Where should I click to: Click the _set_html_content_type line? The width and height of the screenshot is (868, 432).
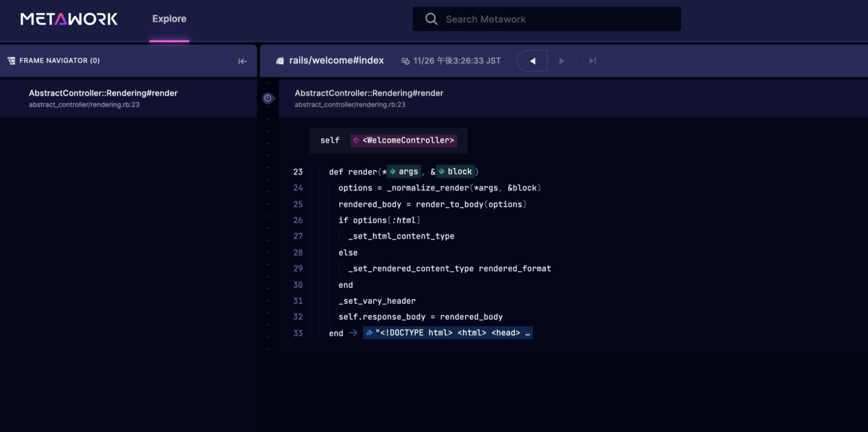click(401, 236)
